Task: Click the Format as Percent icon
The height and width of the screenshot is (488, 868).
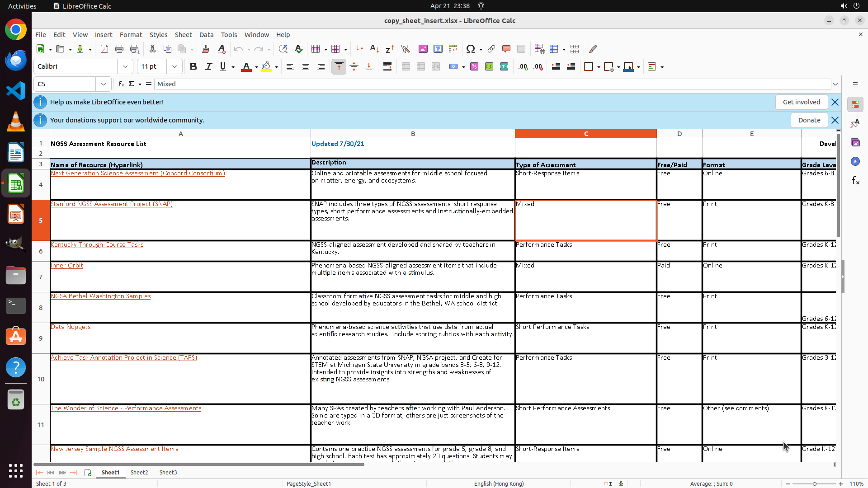Action: (x=474, y=67)
